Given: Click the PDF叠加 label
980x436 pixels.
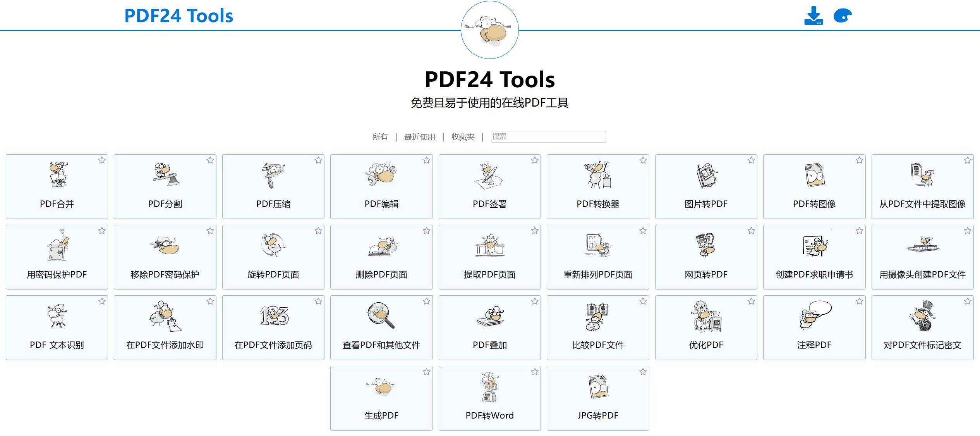Looking at the screenshot, I should (x=490, y=345).
